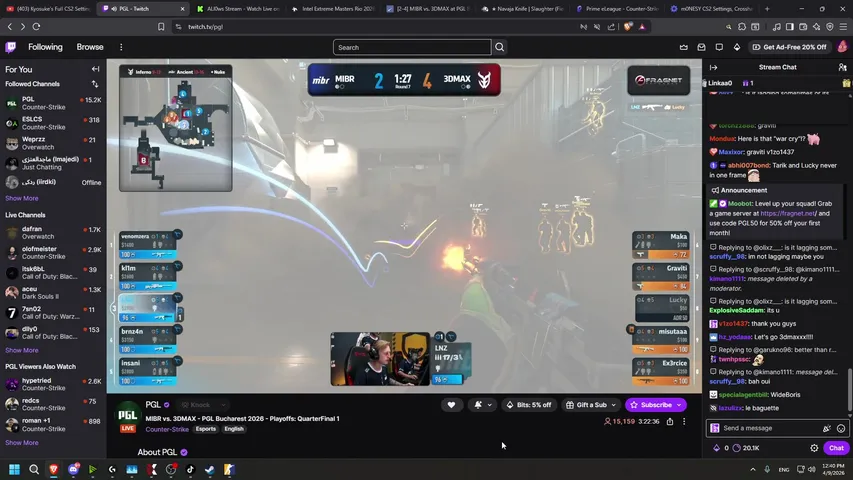The height and width of the screenshot is (480, 853).
Task: Click the Get Ad-Free 20% Off button
Action: point(789,47)
